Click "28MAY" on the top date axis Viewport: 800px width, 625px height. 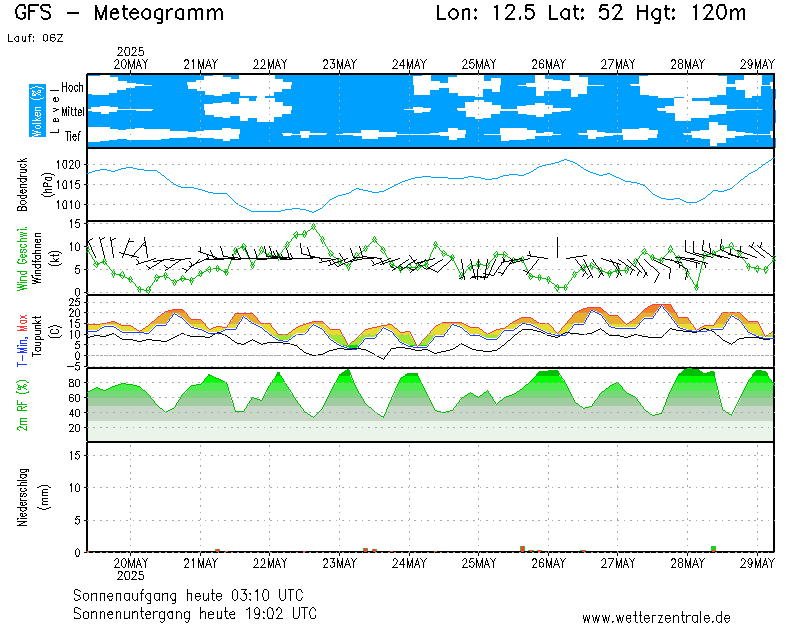click(687, 64)
